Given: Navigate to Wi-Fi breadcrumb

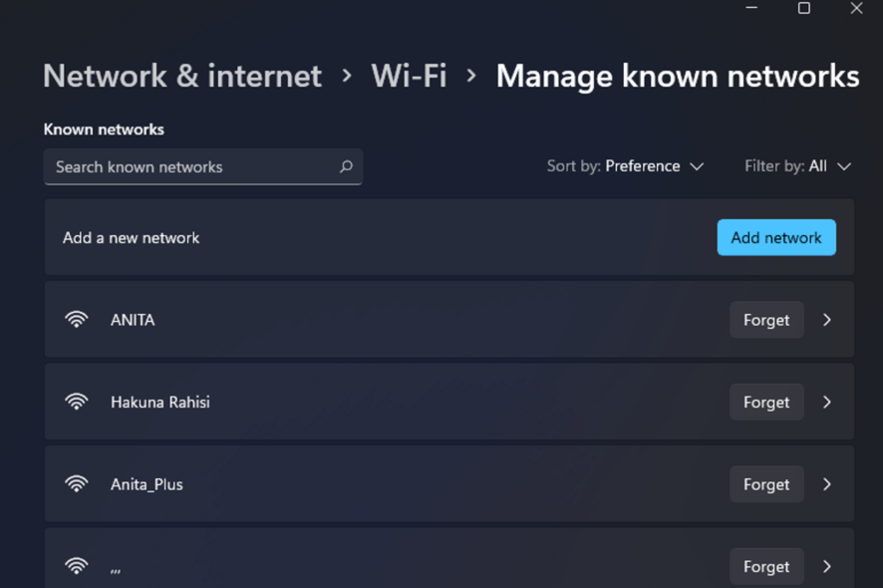Looking at the screenshot, I should tap(409, 76).
